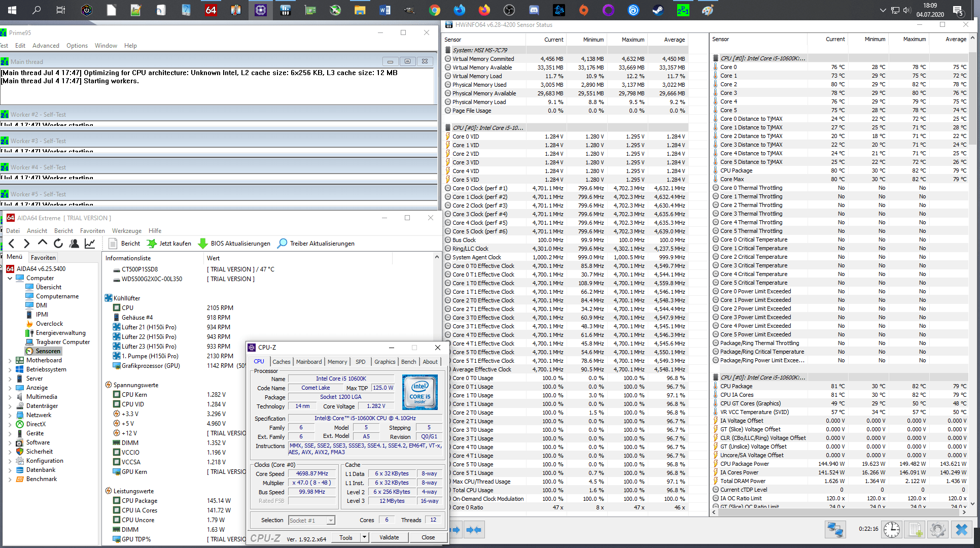Open Prime95 Advanced menu

[46, 46]
